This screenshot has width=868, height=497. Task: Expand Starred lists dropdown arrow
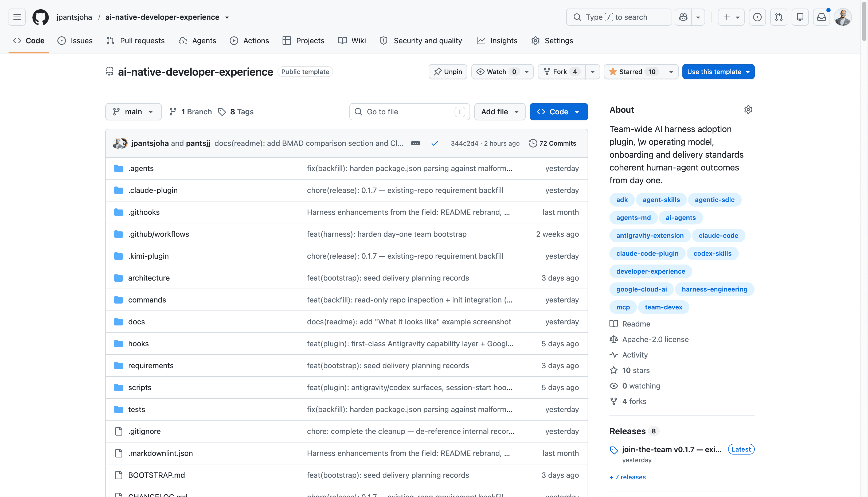click(x=671, y=72)
